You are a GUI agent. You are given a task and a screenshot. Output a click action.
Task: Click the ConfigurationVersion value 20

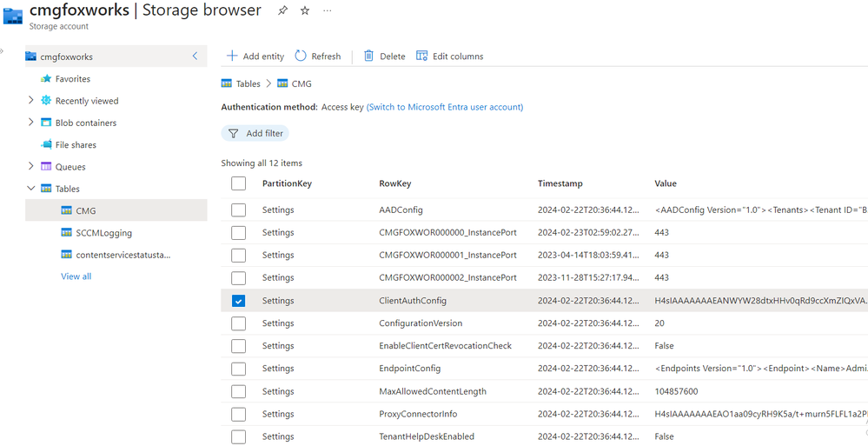(659, 323)
